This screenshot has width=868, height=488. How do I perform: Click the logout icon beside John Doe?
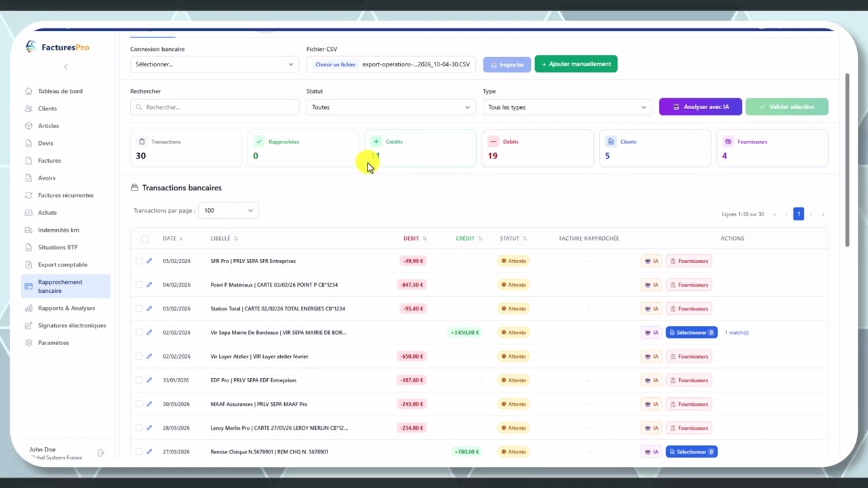point(101,453)
